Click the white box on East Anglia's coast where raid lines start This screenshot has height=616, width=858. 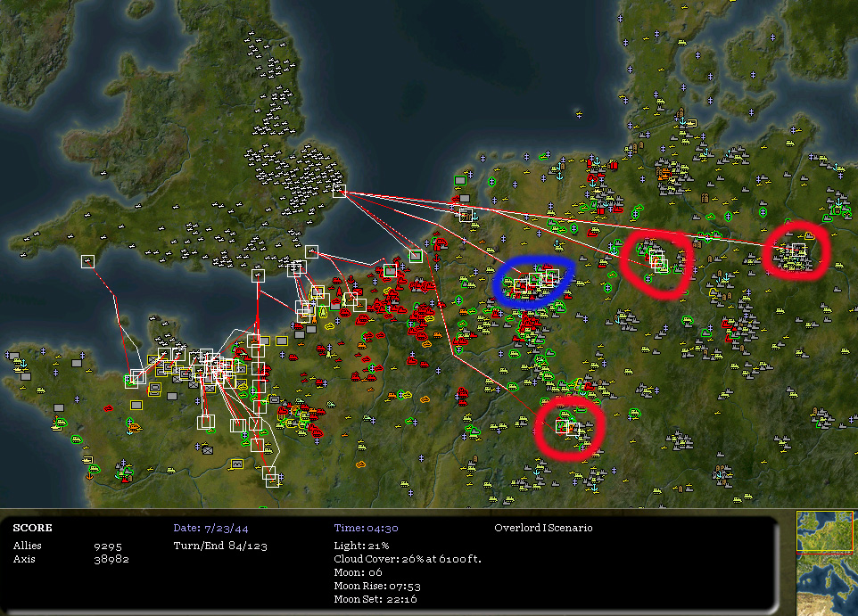[x=339, y=191]
